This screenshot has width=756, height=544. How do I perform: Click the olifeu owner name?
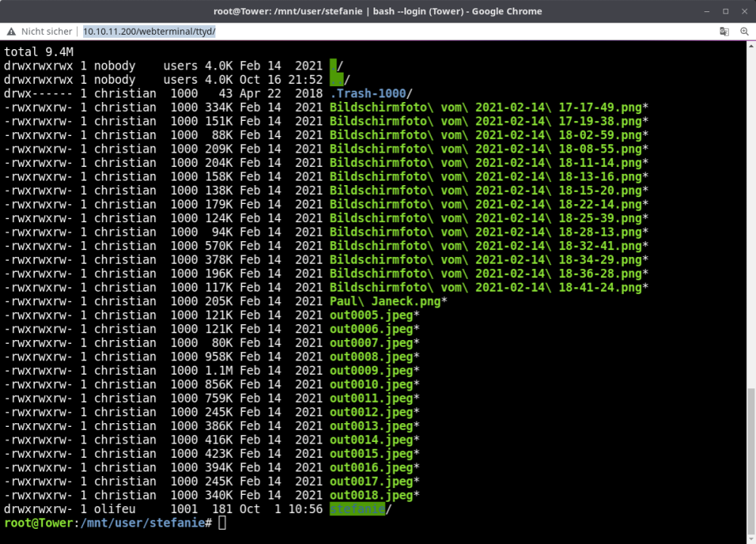point(115,508)
